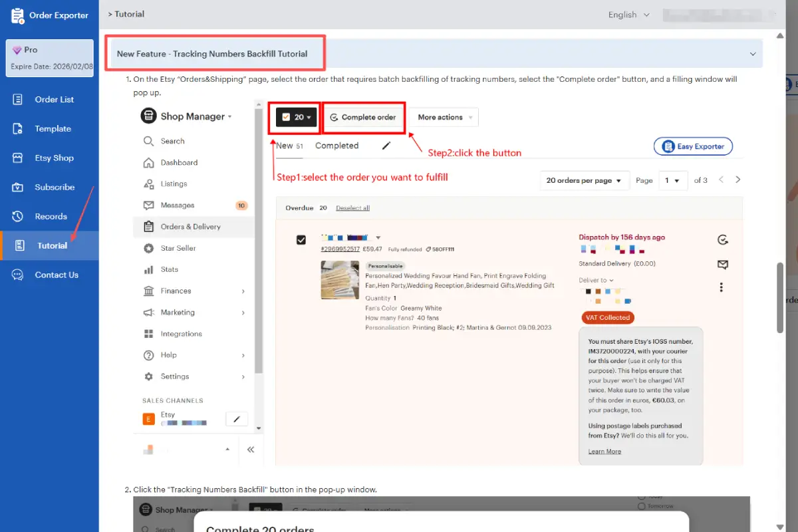798x532 pixels.
Task: Click the double-chevron collapse sidebar icon
Action: (251, 450)
